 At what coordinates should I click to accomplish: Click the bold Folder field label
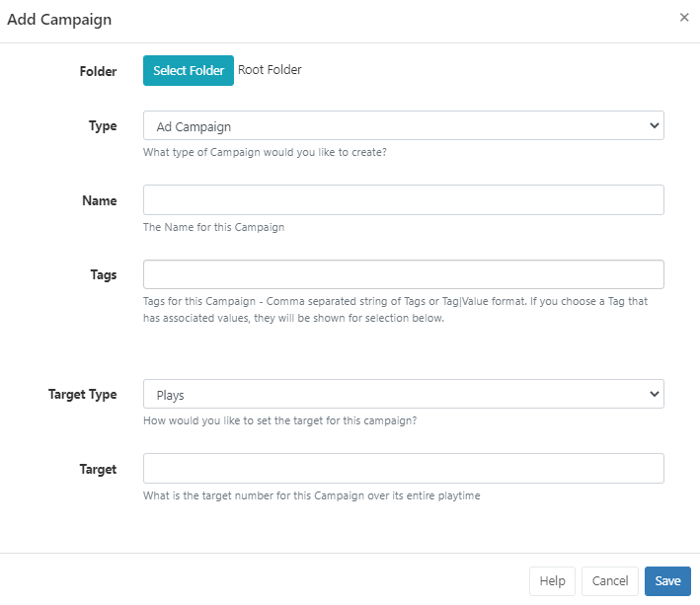(x=98, y=71)
